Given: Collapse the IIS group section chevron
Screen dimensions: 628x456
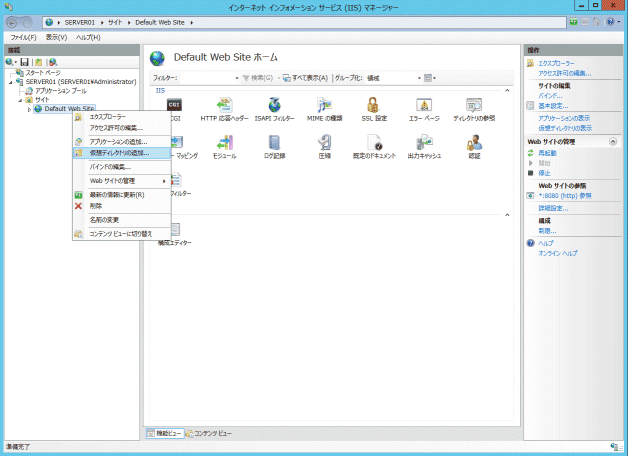Looking at the screenshot, I should pyautogui.click(x=507, y=90).
